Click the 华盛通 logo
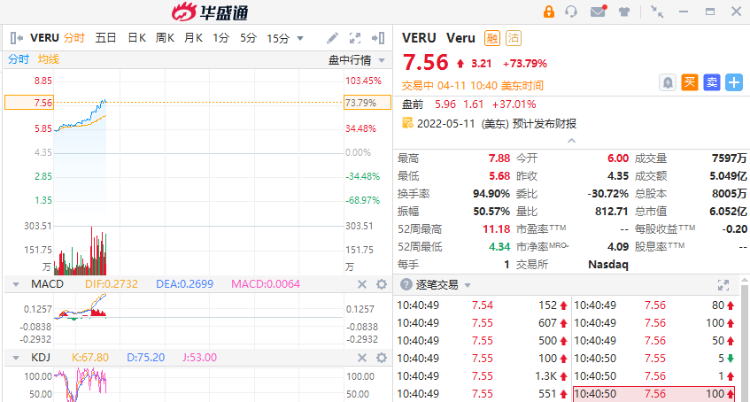The width and height of the screenshot is (750, 402). tap(210, 12)
